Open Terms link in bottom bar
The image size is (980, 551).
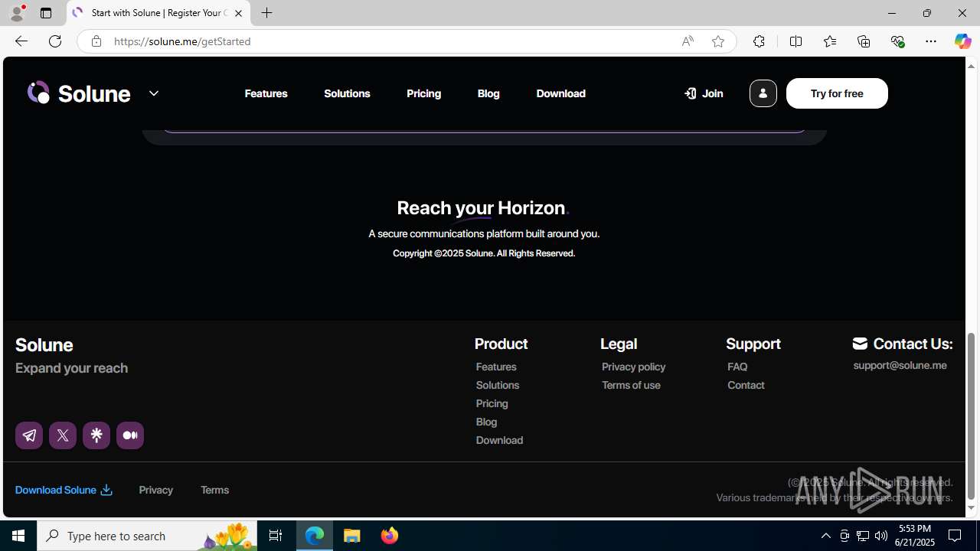[x=215, y=490]
